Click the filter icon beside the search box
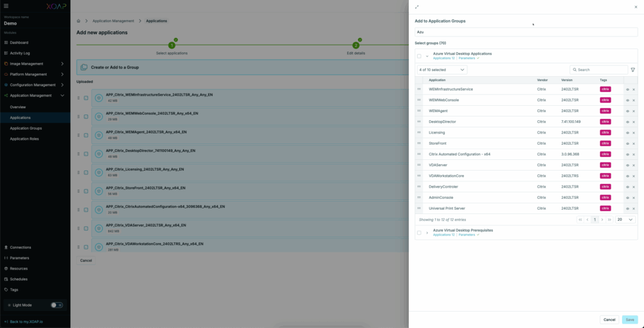644x328 pixels. 633,70
